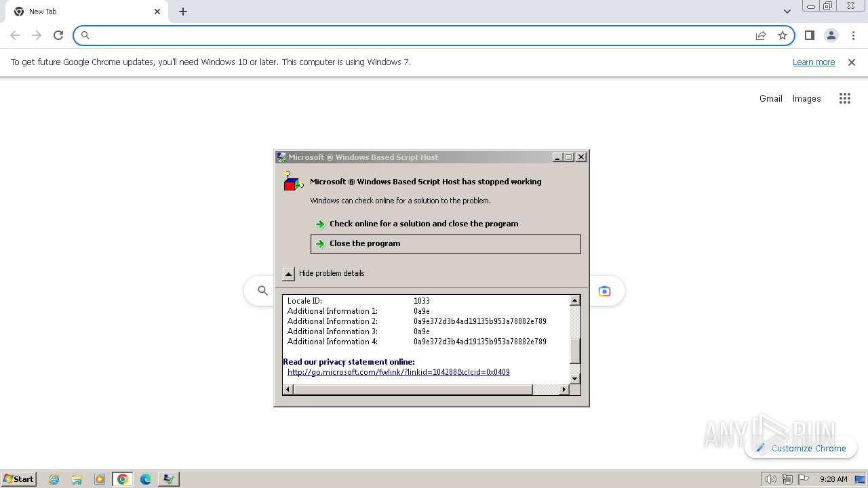Screen dimensions: 868x488
Task: Click the volume speaker tray icon
Action: (x=770, y=479)
